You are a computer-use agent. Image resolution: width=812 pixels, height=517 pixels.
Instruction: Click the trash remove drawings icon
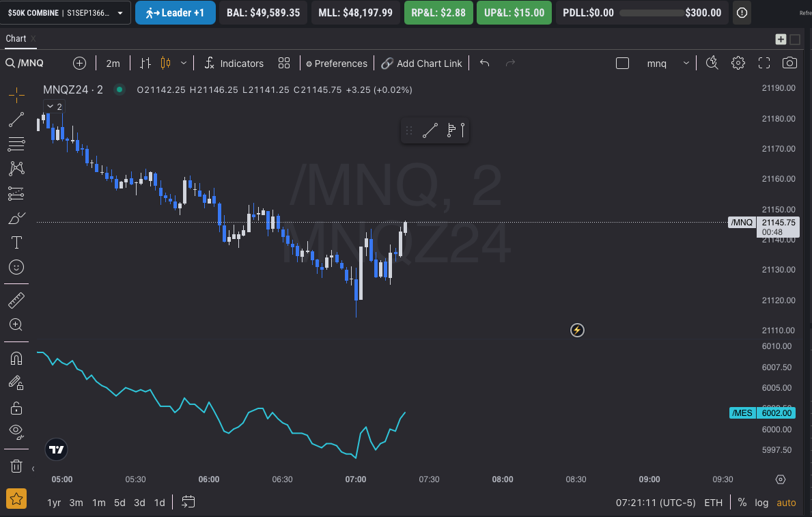pos(16,466)
